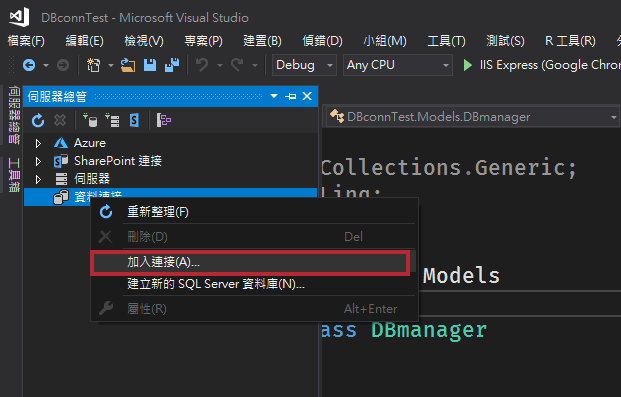Click the Navigate Backward arrow icon
The height and width of the screenshot is (397, 621).
tap(29, 65)
